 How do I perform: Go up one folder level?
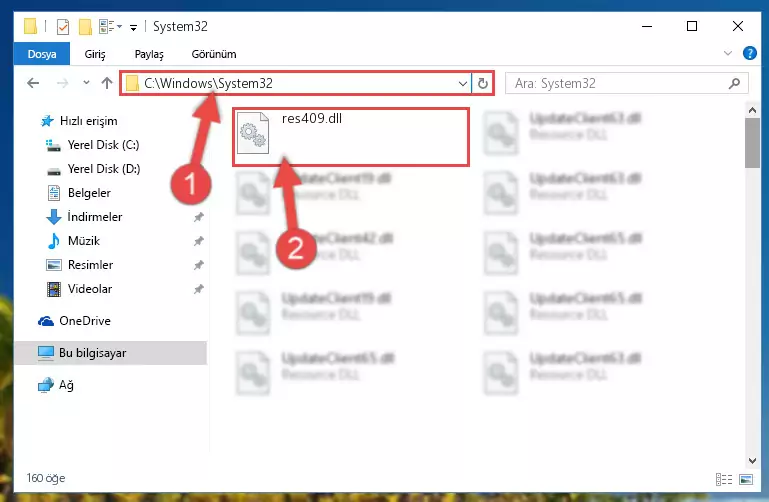[107, 83]
